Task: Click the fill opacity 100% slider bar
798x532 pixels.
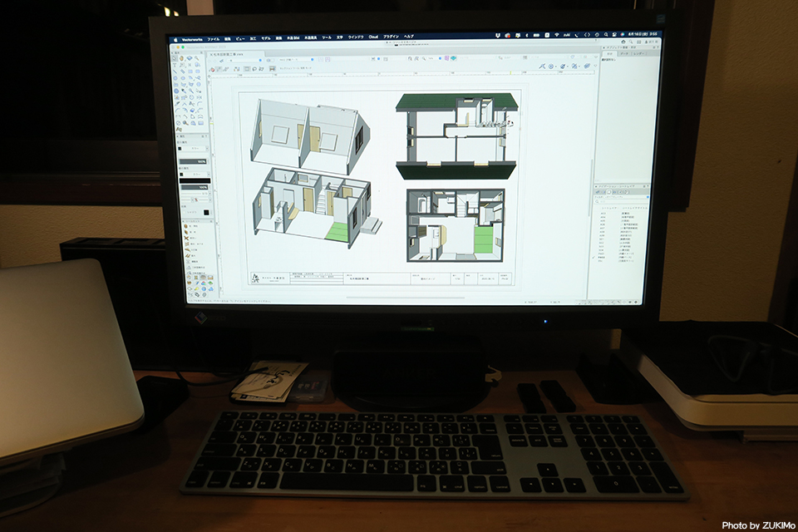Action: 194,161
